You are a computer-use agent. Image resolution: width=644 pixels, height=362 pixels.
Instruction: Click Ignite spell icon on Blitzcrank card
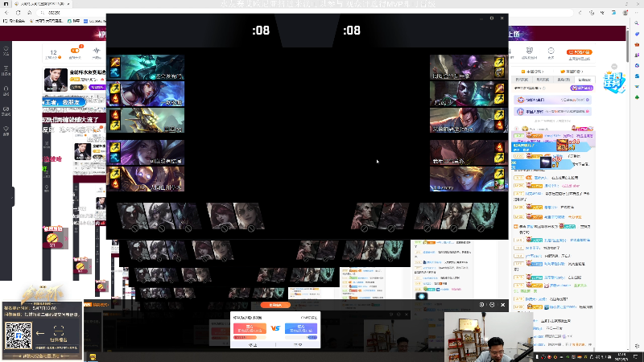tap(114, 184)
